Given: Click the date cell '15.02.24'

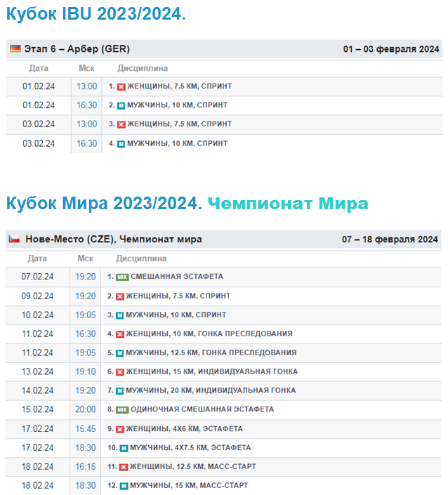Looking at the screenshot, I should pyautogui.click(x=37, y=410).
